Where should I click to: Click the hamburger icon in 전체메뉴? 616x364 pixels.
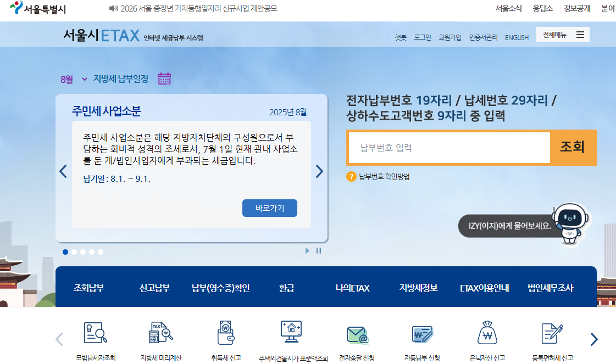580,35
